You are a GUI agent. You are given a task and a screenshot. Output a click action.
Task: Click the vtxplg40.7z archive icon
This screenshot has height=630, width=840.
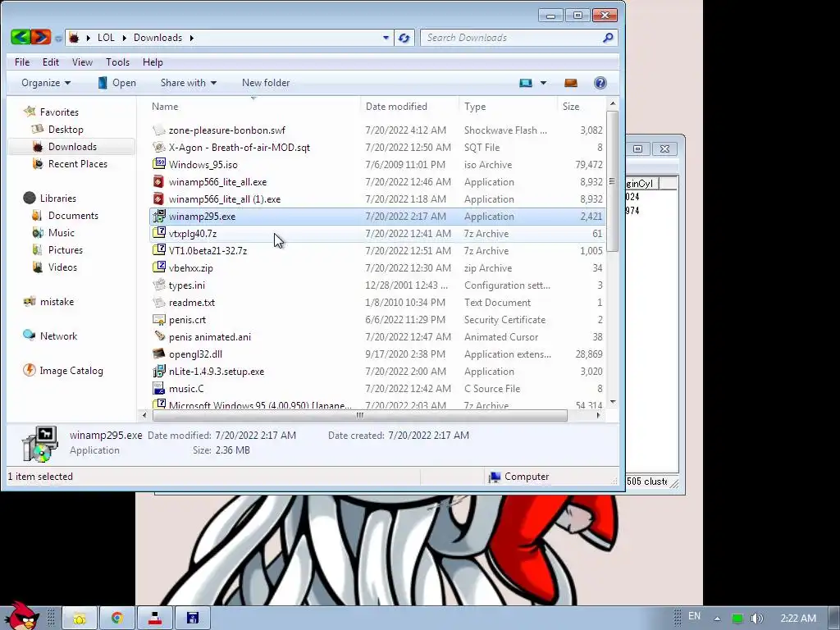click(x=158, y=233)
